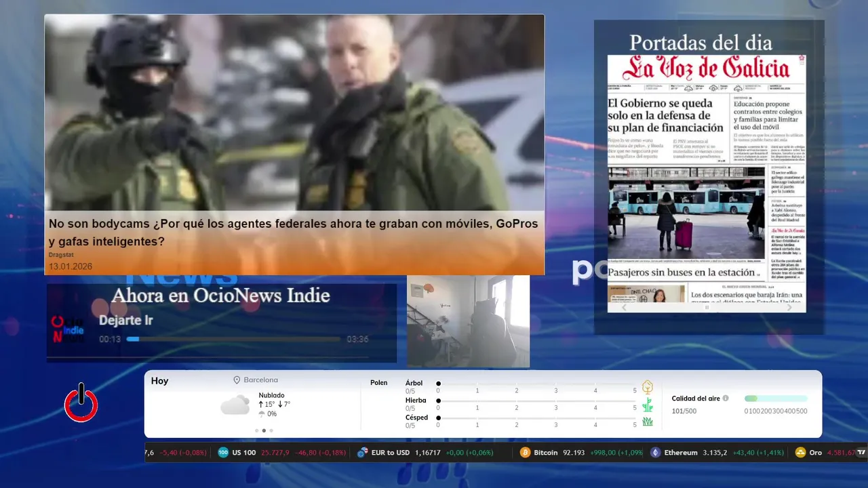Click the EUR to USD ticker label
This screenshot has height=488, width=868.
[391, 453]
